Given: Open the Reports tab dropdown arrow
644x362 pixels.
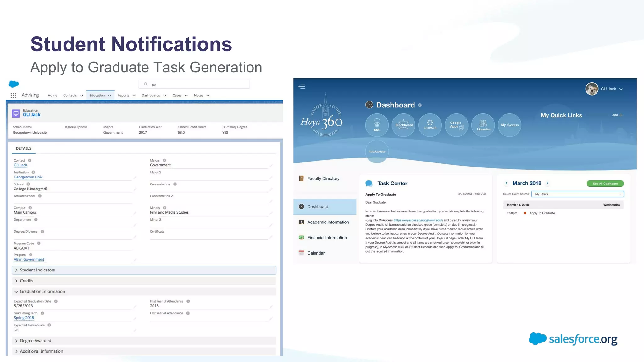Looking at the screenshot, I should tap(134, 96).
